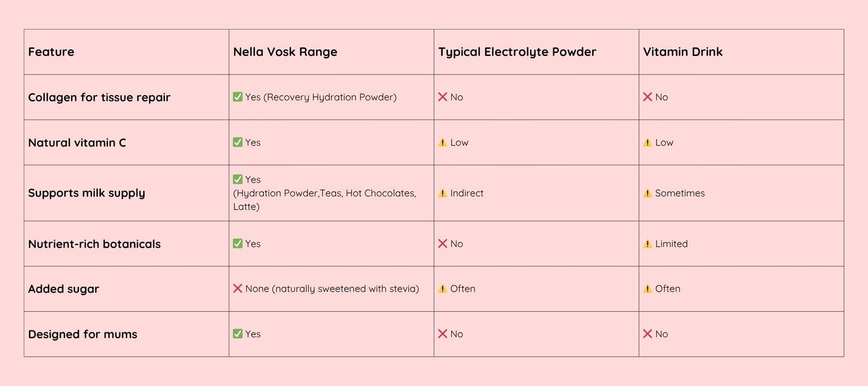This screenshot has width=868, height=386.
Task: Click the Added sugar row label
Action: click(x=63, y=289)
